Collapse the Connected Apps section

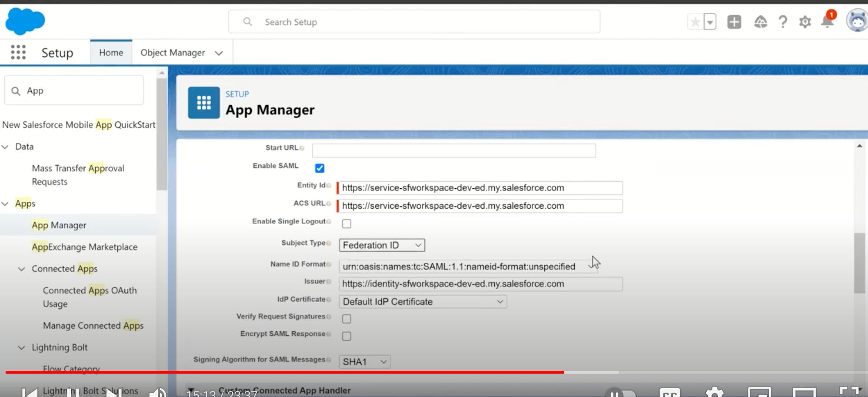click(x=21, y=269)
